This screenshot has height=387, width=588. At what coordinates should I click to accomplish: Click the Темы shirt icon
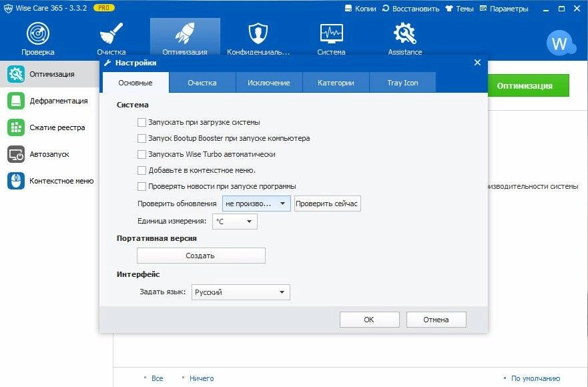[x=449, y=8]
